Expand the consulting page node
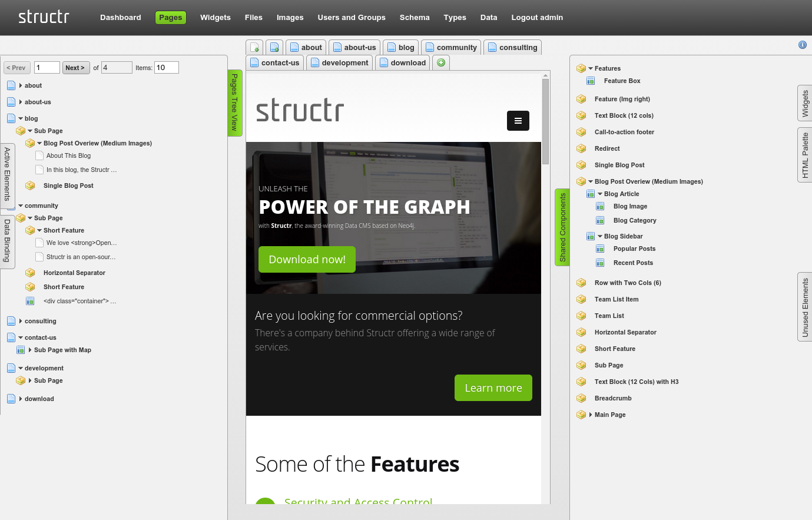The height and width of the screenshot is (520, 812). 21,321
